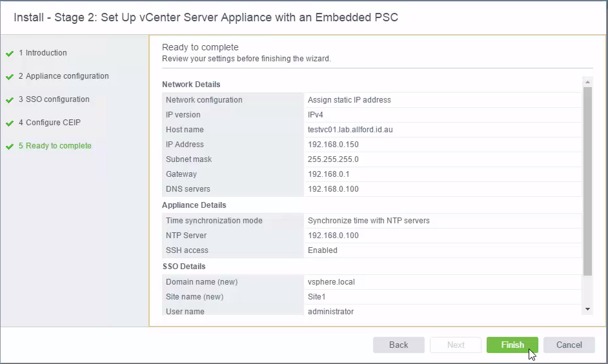
Task: Click the scrollbar up arrow
Action: pos(587,82)
